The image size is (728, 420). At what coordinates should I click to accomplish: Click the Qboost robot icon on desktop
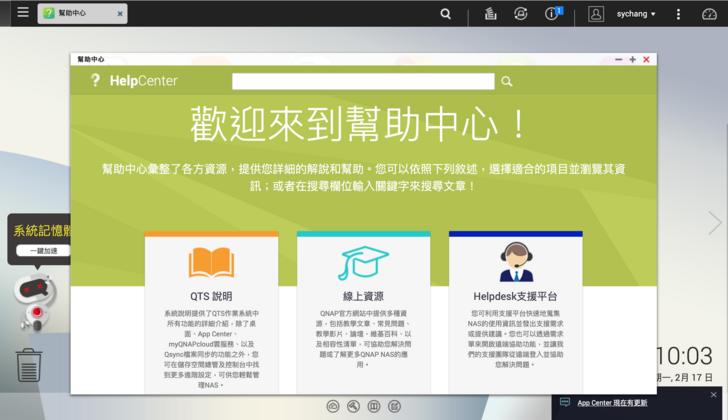[x=35, y=301]
